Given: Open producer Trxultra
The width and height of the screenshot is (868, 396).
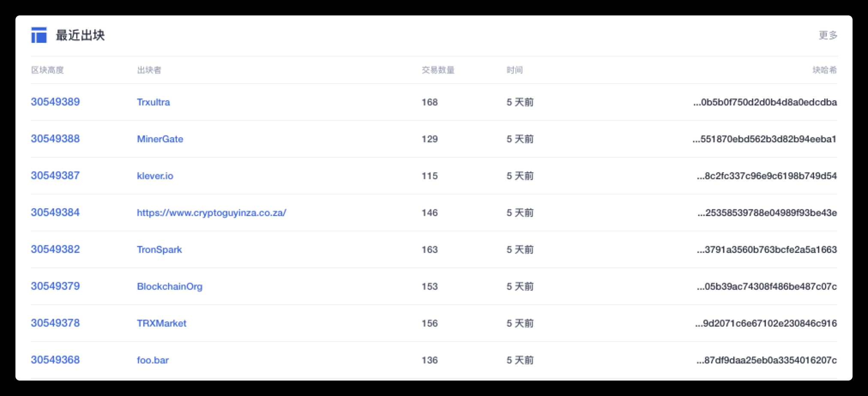Looking at the screenshot, I should point(154,102).
